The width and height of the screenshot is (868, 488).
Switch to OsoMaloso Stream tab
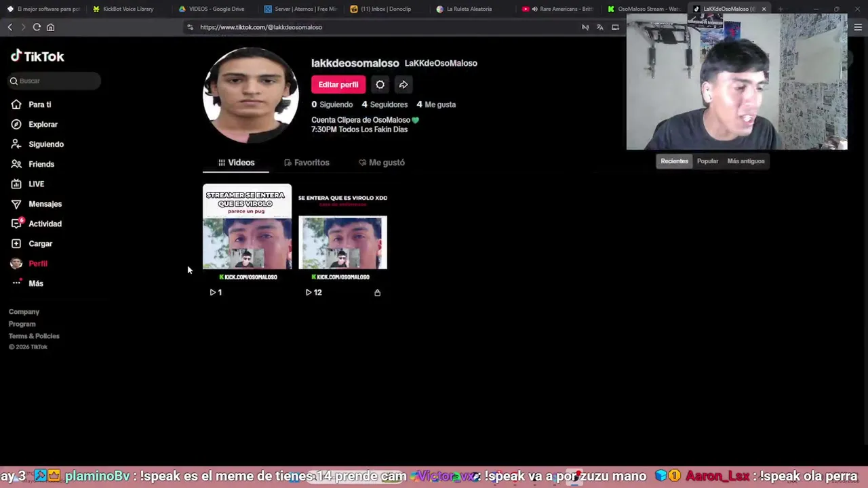(646, 9)
